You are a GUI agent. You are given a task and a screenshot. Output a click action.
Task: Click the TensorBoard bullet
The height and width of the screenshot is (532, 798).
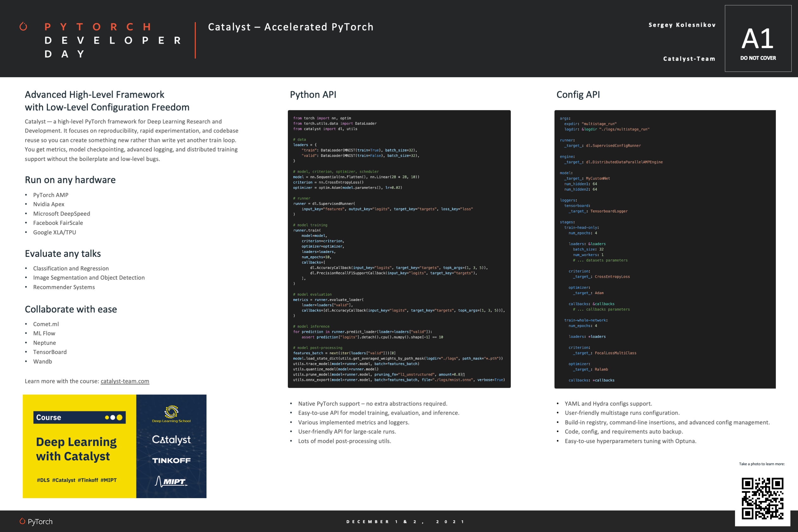click(50, 352)
